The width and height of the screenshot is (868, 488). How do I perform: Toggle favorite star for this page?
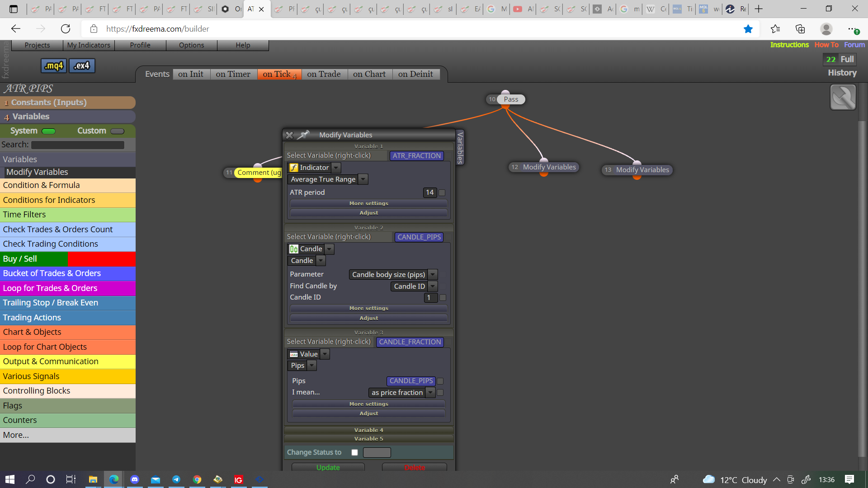[748, 29]
